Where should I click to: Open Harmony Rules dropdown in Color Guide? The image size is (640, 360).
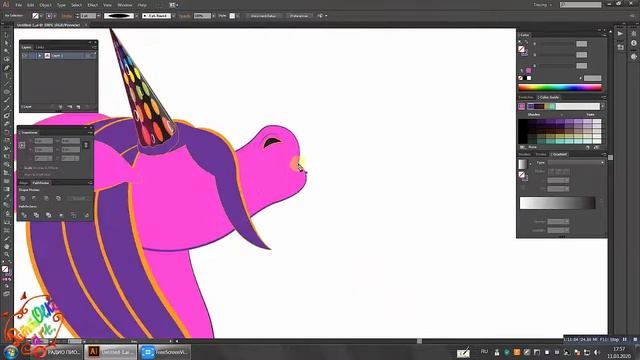[x=602, y=106]
